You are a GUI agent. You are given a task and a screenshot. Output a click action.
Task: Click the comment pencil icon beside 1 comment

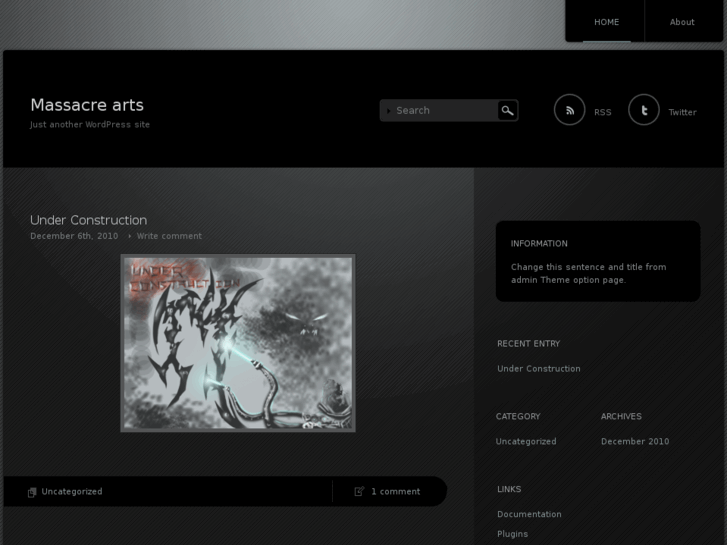pos(359,491)
